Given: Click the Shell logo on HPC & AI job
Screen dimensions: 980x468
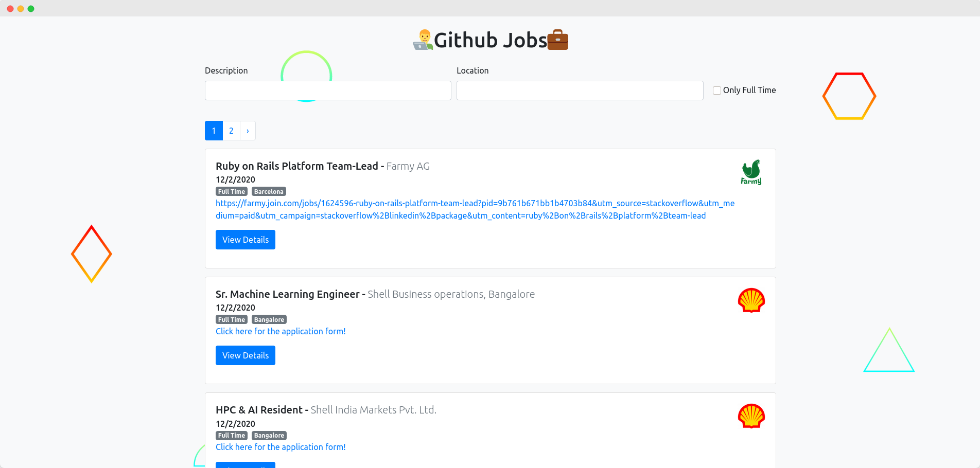Looking at the screenshot, I should [x=751, y=416].
